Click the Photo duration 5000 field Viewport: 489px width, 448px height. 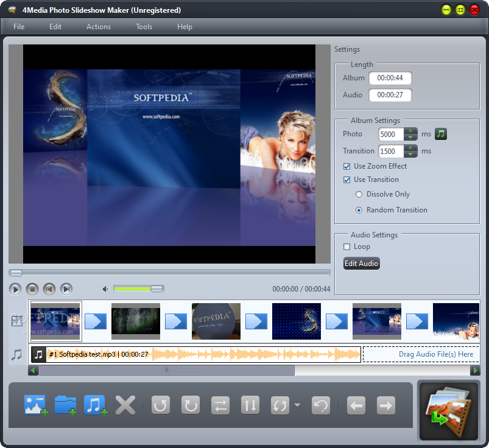tap(391, 135)
